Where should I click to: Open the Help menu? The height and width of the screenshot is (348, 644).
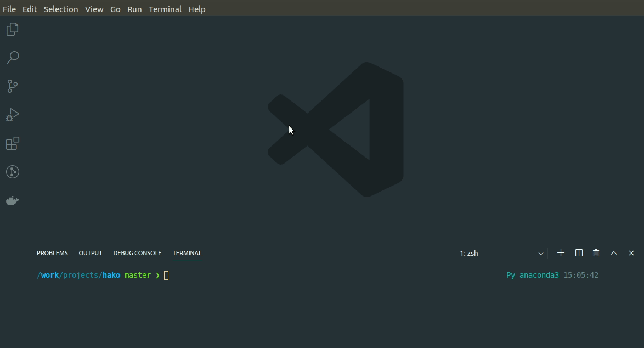(197, 9)
